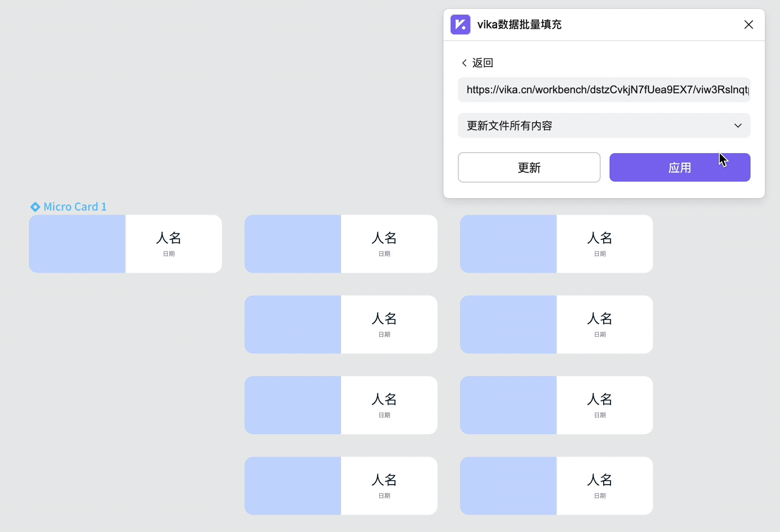Open the 更新文件所有内容 dropdown
The height and width of the screenshot is (532, 780).
click(598, 125)
